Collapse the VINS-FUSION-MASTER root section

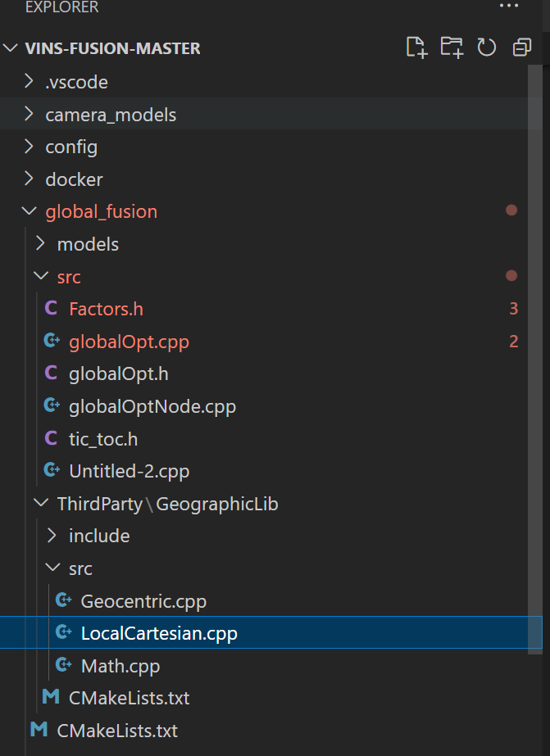coord(11,48)
